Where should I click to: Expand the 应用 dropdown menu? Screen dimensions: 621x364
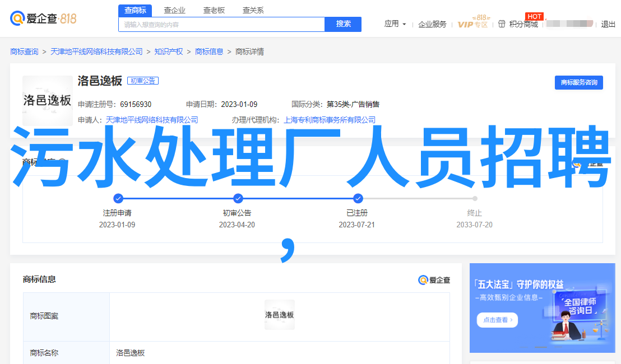click(x=395, y=24)
